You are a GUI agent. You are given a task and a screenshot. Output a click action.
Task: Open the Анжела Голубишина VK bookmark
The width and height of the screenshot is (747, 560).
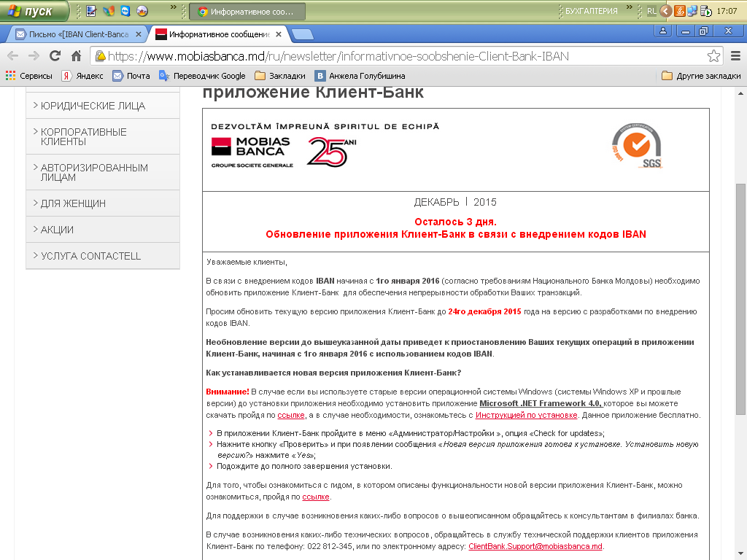coord(360,76)
